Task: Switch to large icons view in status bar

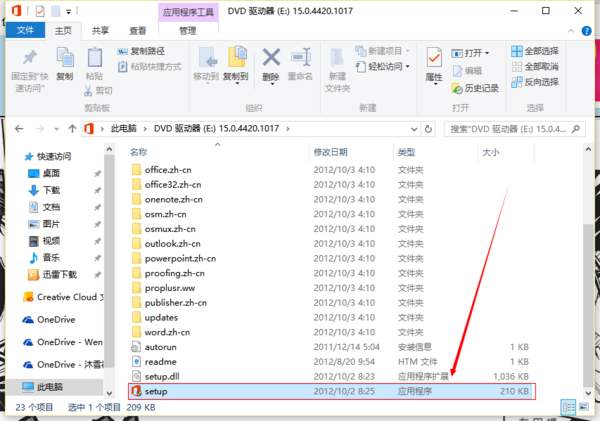Action: point(584,407)
